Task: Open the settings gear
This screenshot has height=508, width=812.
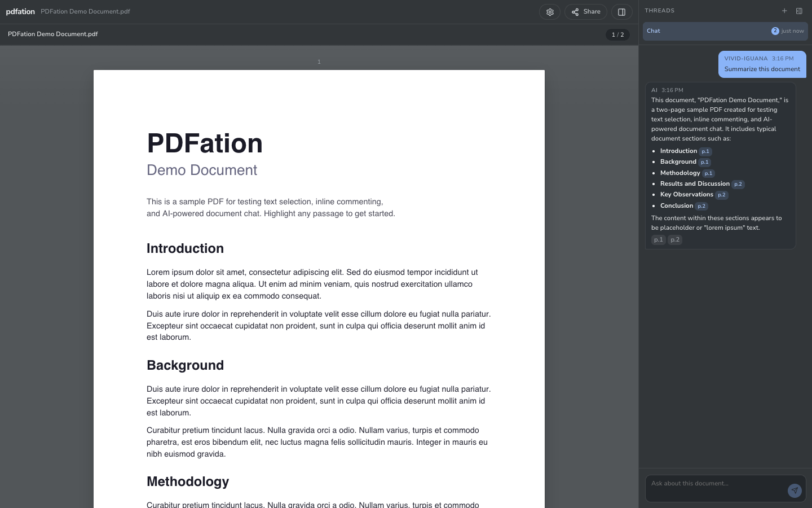Action: (x=550, y=12)
